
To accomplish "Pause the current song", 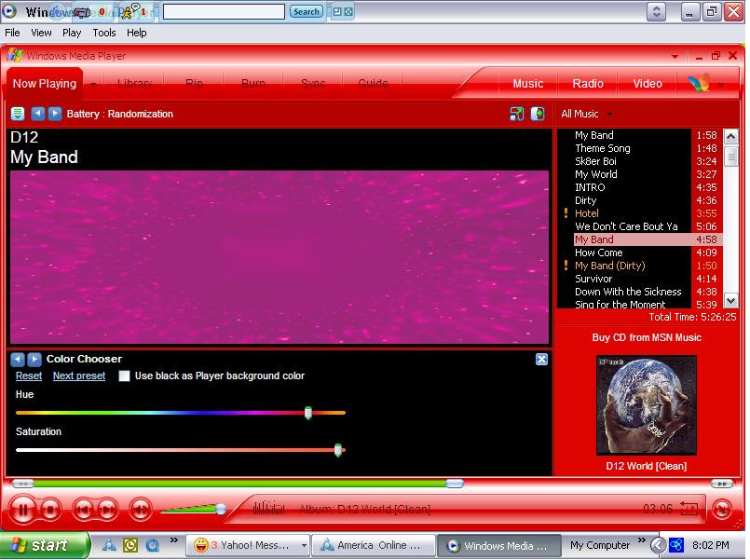I will pyautogui.click(x=22, y=510).
